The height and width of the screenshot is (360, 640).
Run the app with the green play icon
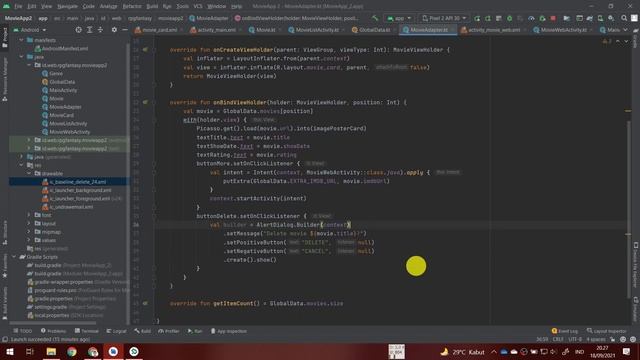(477, 18)
